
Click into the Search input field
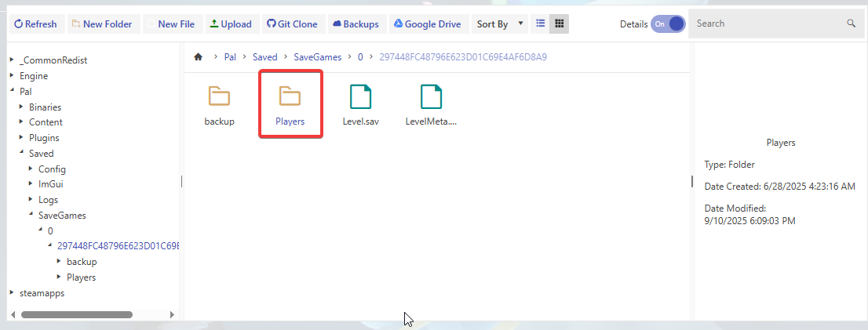(x=765, y=24)
